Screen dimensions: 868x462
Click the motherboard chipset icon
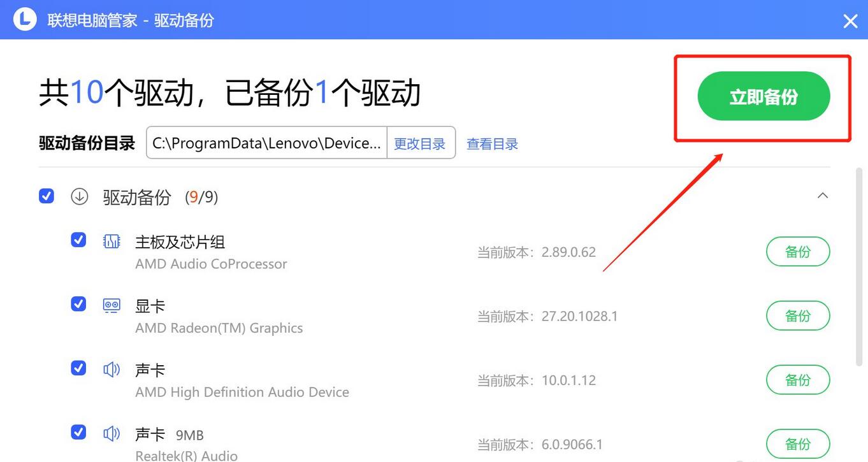[x=112, y=241]
